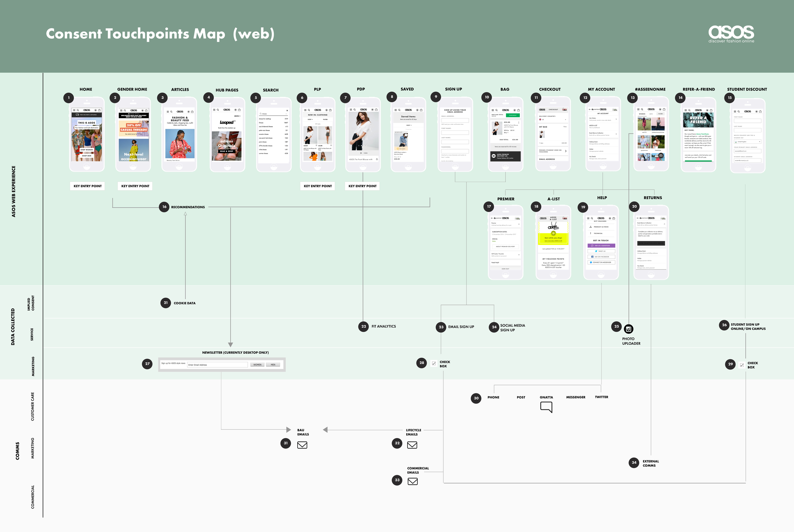Viewport: 794px width, 532px height.
Task: Expand Gift Card / Voucher on Premier phone
Action: (519, 255)
